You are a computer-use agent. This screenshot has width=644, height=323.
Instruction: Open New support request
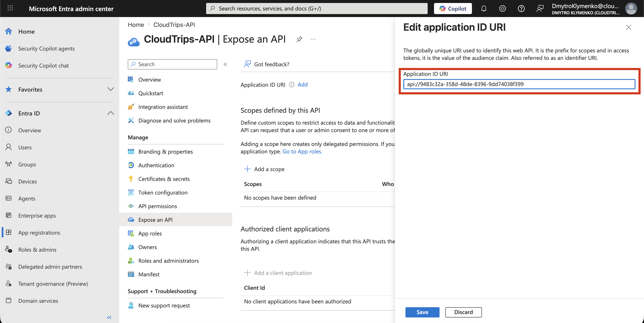(x=164, y=305)
